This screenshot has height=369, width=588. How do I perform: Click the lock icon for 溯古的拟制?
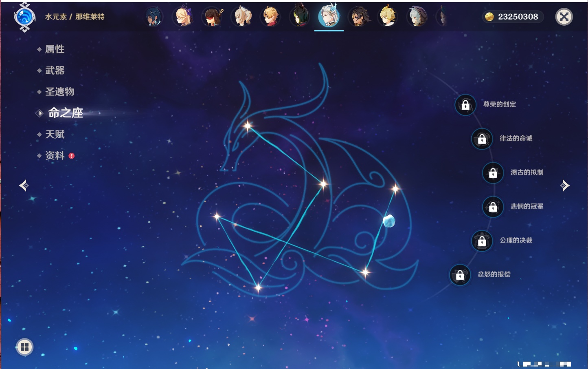pos(493,172)
